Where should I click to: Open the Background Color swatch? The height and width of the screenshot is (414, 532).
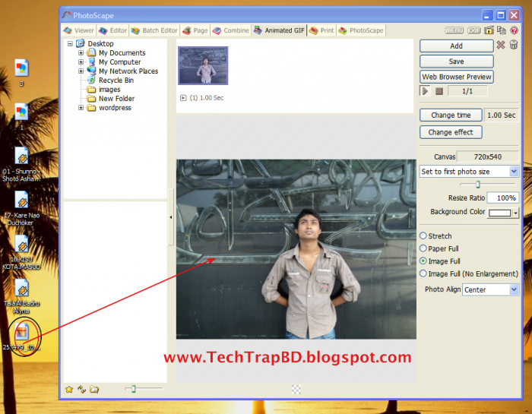tap(503, 213)
